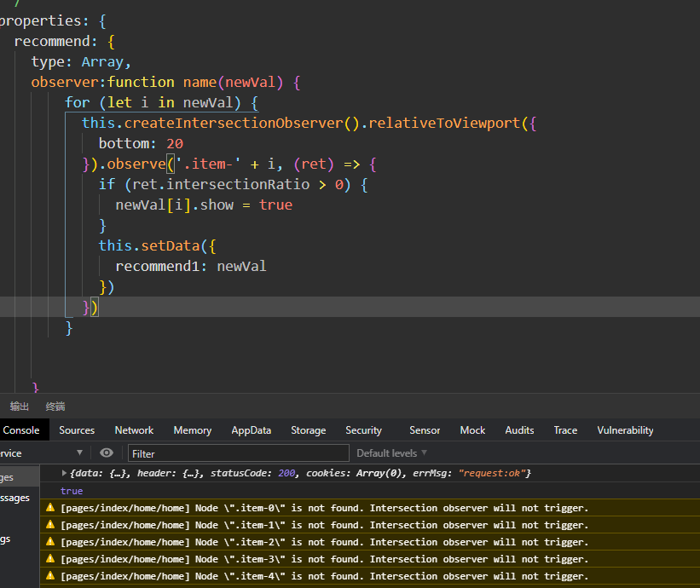
Task: Open the Default levels dropdown
Action: pos(391,453)
